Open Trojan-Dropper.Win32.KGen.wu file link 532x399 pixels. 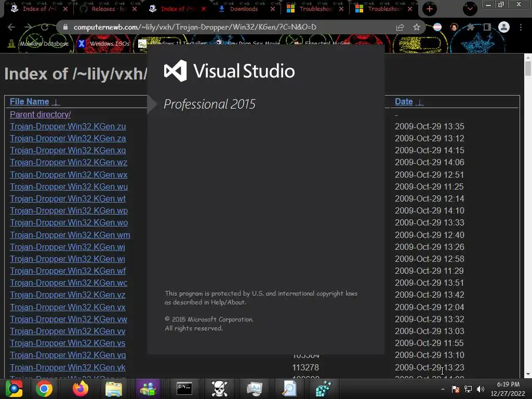click(69, 187)
